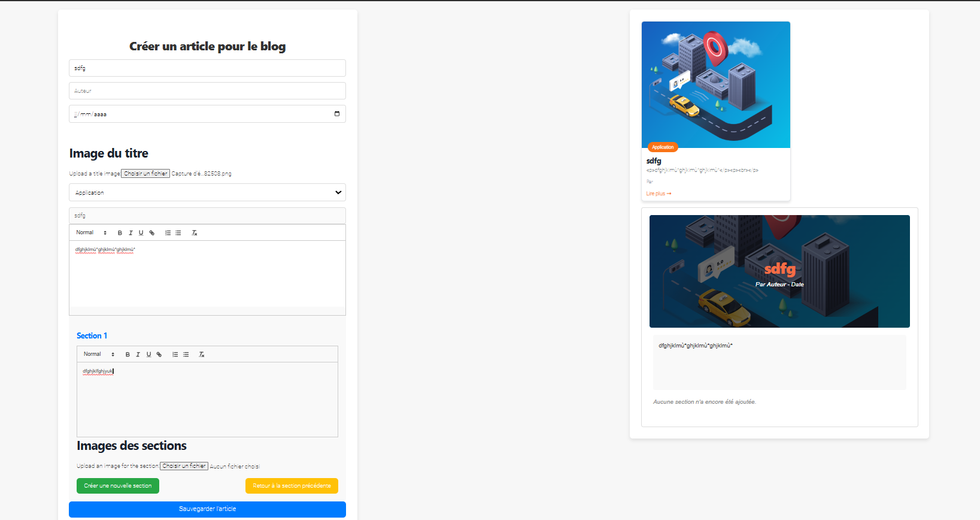Image resolution: width=980 pixels, height=520 pixels.
Task: Click Aucune section n'a encore été ajoutée text
Action: pyautogui.click(x=705, y=402)
